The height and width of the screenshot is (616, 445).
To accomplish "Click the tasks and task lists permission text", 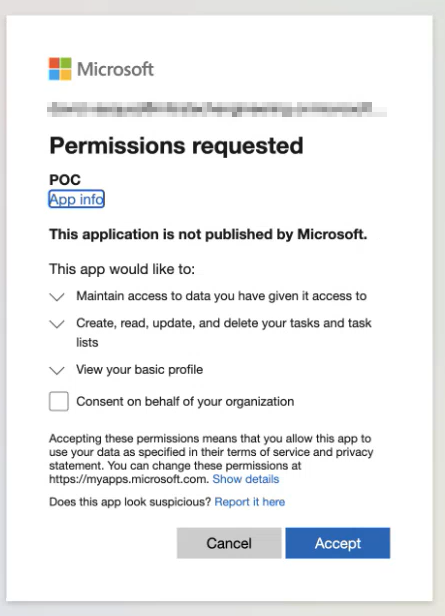I will (224, 332).
